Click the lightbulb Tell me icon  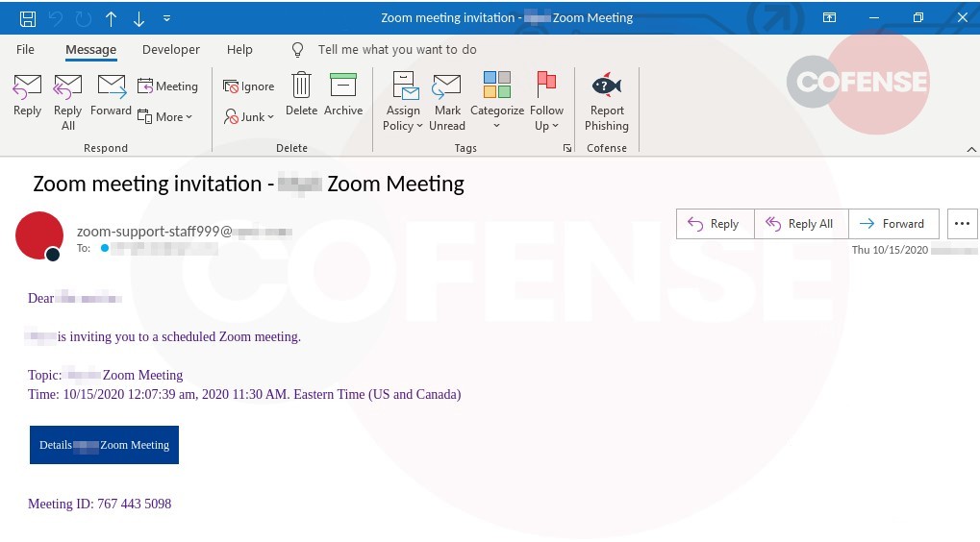click(x=298, y=49)
